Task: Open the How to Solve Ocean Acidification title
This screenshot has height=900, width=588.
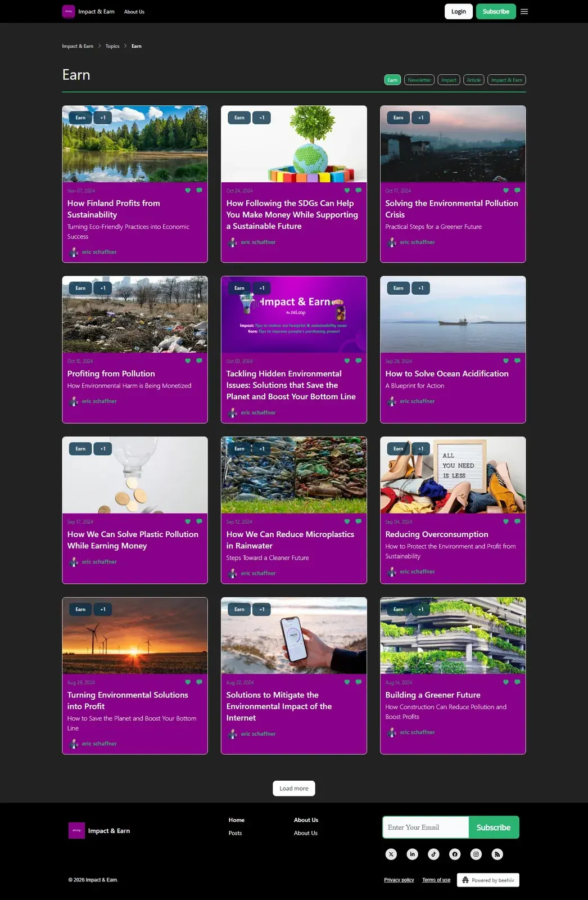Action: (x=447, y=373)
